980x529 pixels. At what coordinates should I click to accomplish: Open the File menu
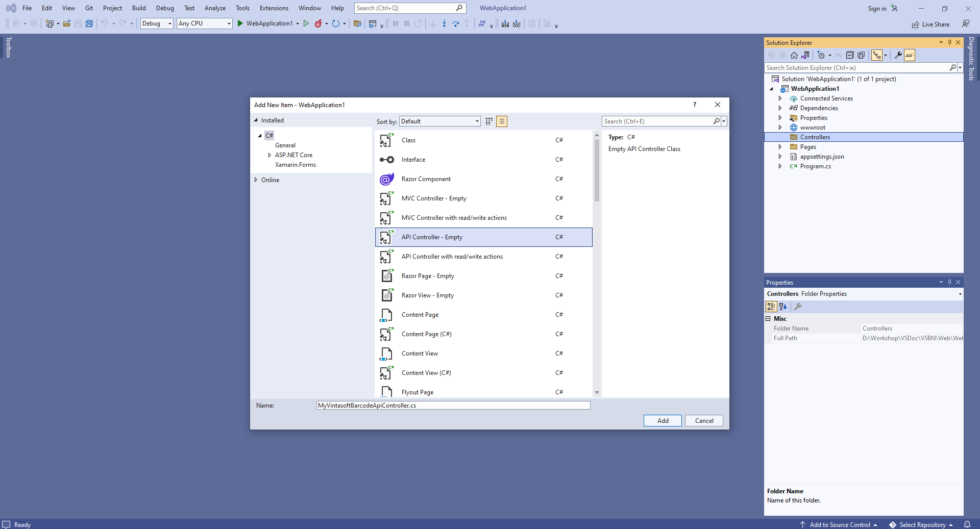(27, 8)
